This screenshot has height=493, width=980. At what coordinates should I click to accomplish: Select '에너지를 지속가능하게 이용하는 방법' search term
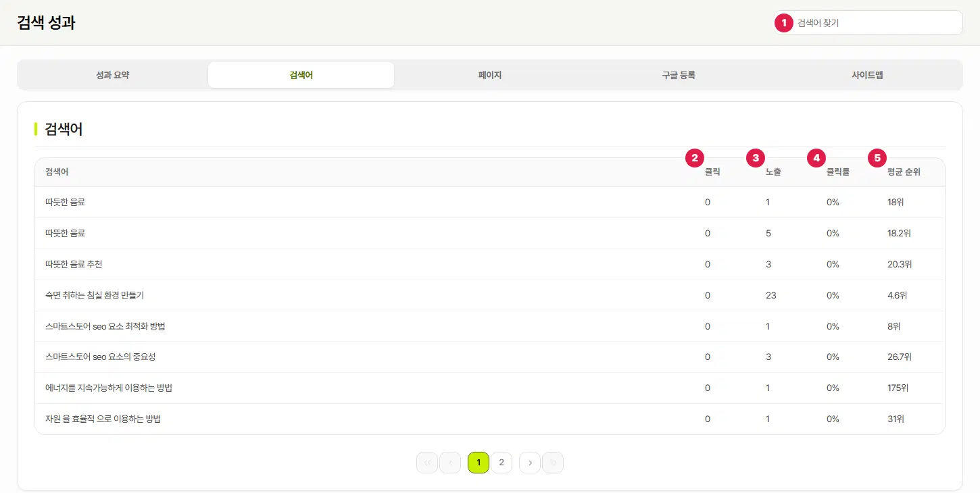click(108, 388)
